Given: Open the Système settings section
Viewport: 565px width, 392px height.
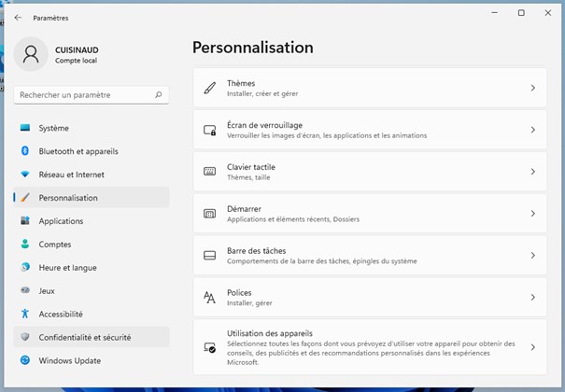Looking at the screenshot, I should [x=53, y=128].
